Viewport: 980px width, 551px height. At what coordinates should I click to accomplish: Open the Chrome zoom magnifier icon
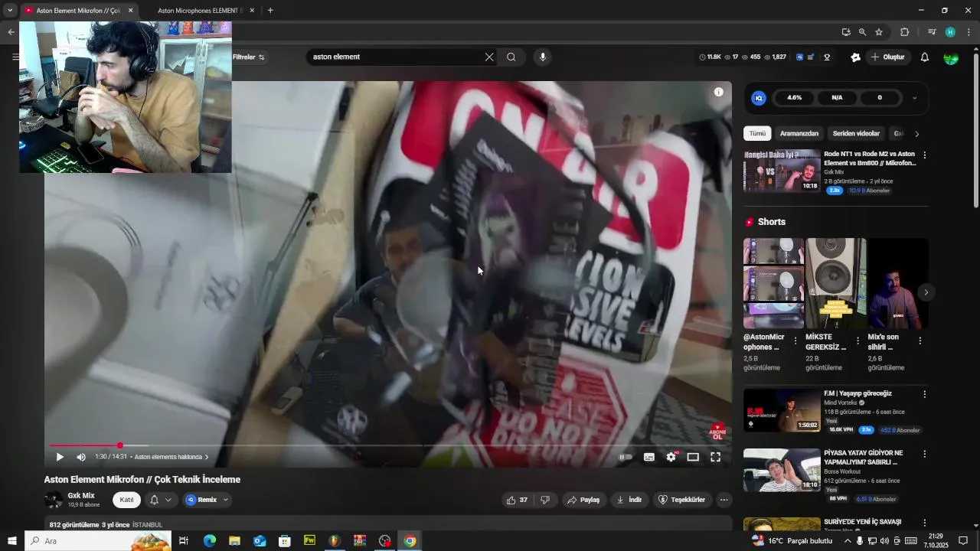click(862, 32)
